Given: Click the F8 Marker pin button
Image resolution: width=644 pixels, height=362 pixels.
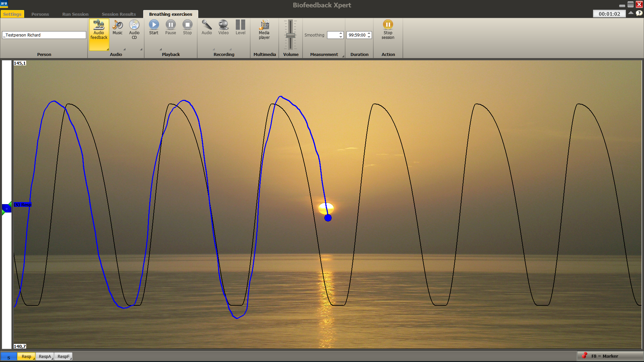Looking at the screenshot, I should [585, 356].
